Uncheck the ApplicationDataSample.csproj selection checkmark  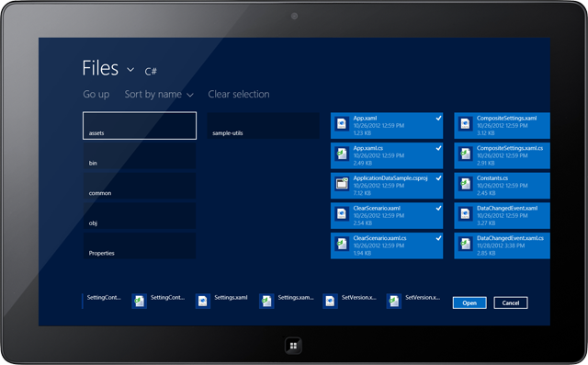tap(438, 178)
